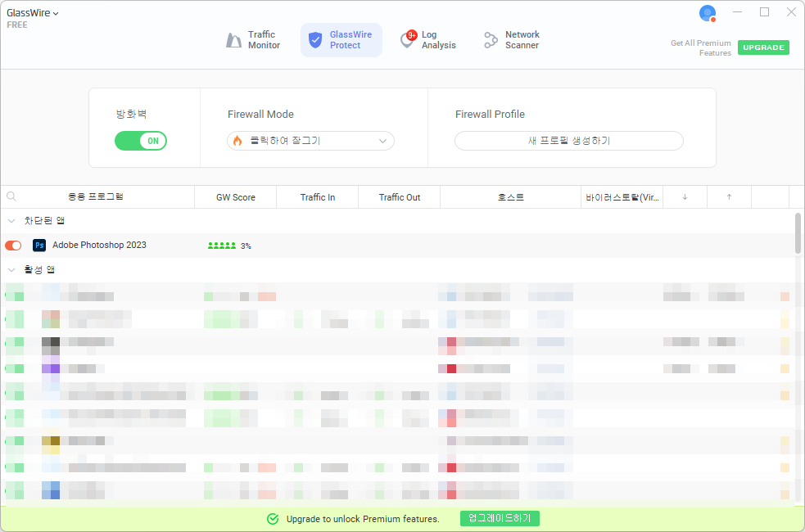This screenshot has width=805, height=532.
Task: Click the flame icon in Firewall Mode
Action: point(237,141)
